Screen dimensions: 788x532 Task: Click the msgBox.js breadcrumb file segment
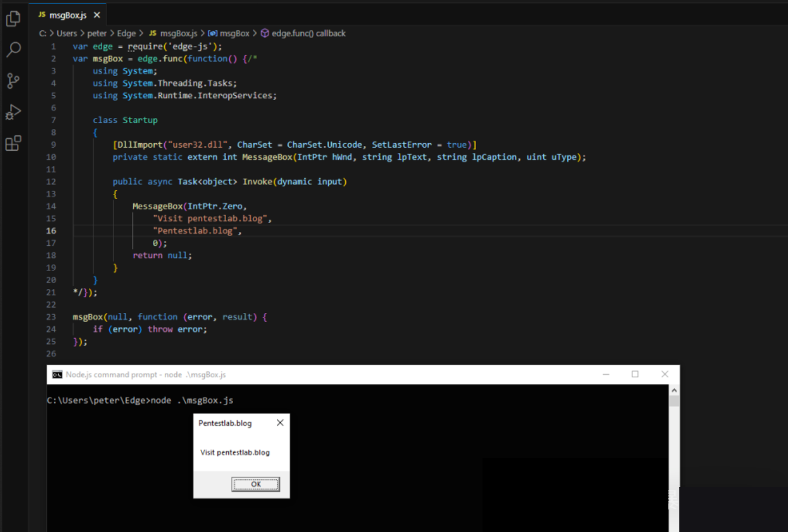(173, 33)
